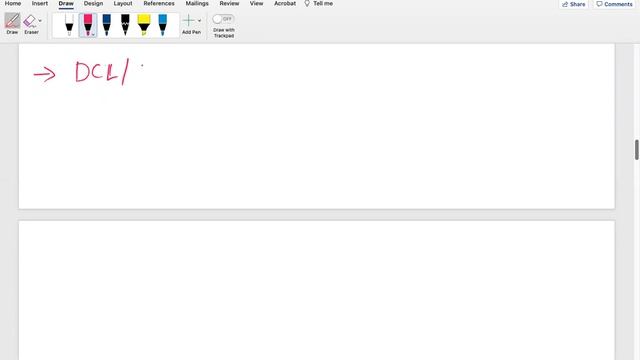Choose the yellow highlighter
Viewport: 640px width, 360px height.
[144, 24]
